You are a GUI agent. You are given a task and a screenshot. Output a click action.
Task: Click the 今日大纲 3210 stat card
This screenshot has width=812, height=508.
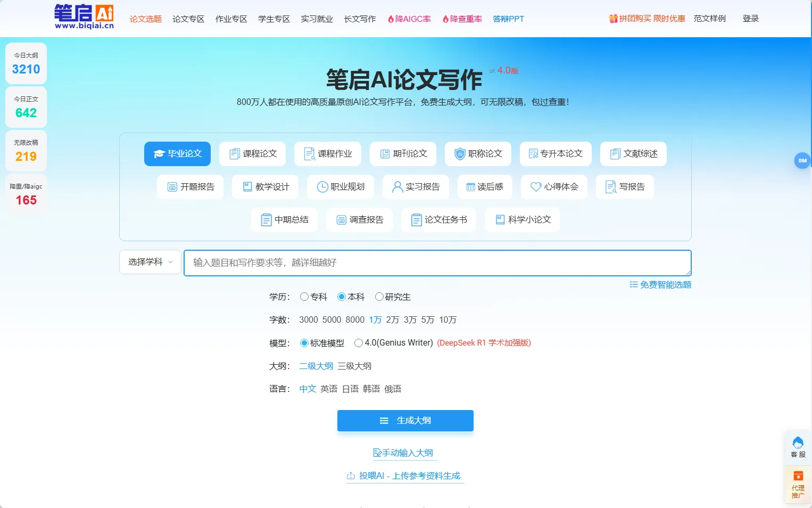(x=26, y=63)
